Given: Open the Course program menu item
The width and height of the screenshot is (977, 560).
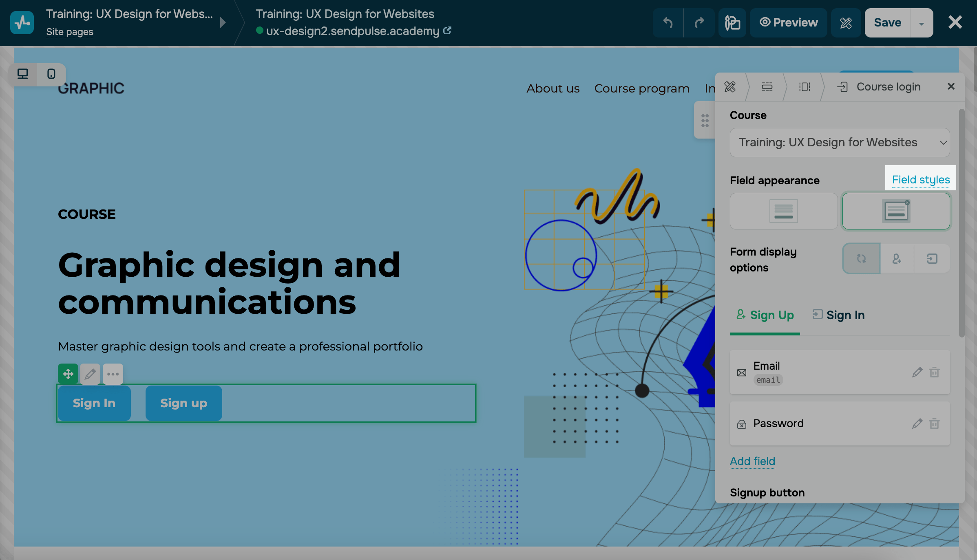Looking at the screenshot, I should [x=642, y=88].
